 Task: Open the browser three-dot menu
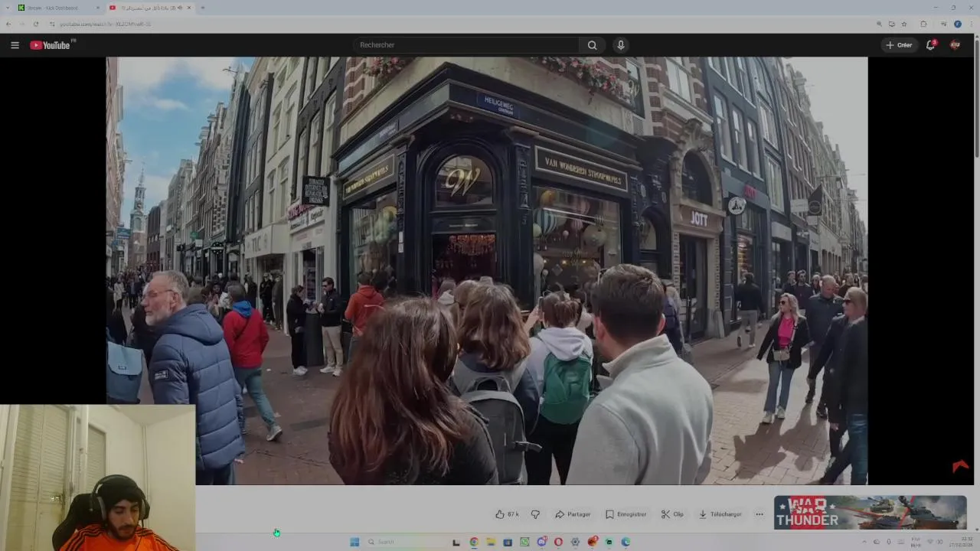[972, 24]
